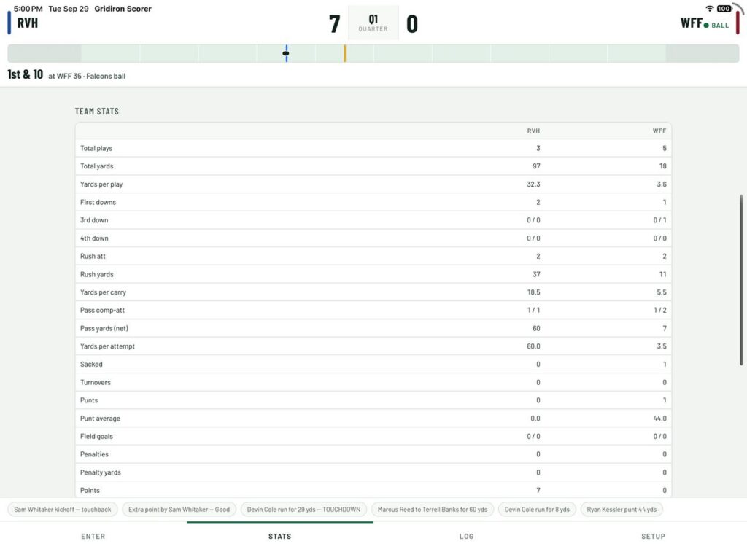
Task: Click the '3rd down' row label
Action: point(94,220)
